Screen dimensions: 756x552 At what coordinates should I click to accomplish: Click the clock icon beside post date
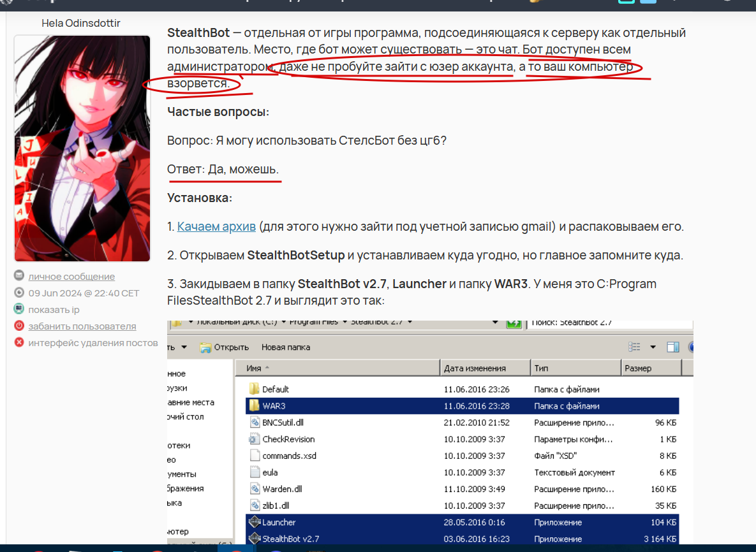(x=19, y=293)
